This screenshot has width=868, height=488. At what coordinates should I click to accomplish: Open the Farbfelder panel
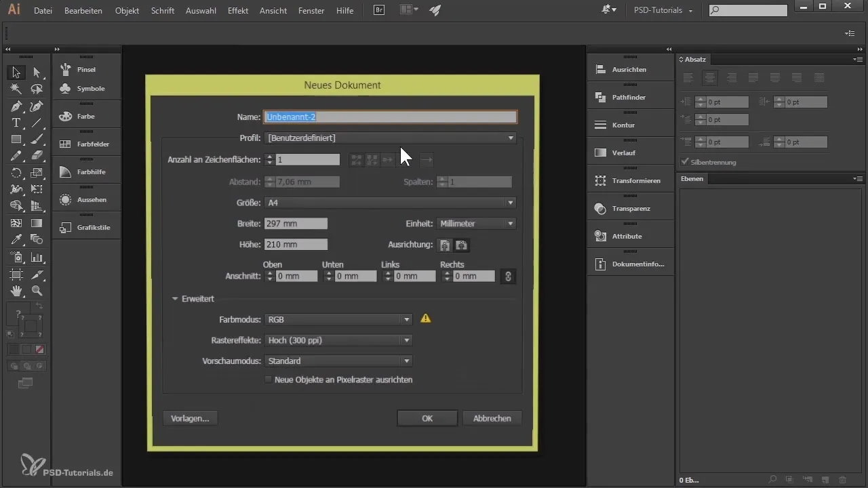86,144
